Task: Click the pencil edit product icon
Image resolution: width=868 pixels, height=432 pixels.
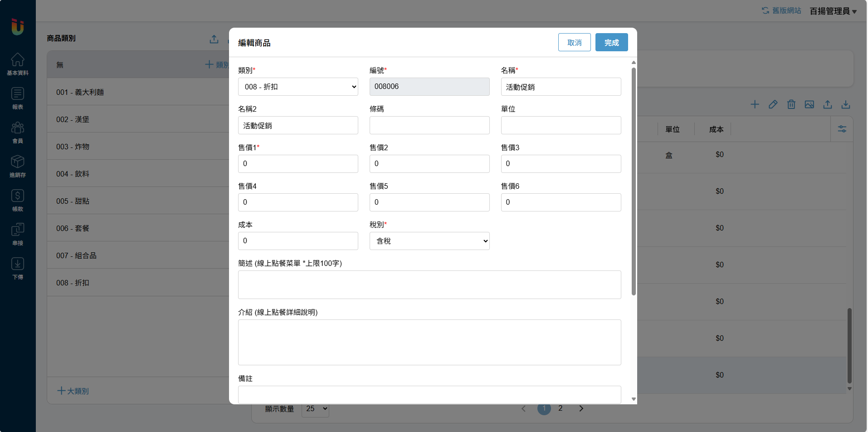Action: point(773,104)
